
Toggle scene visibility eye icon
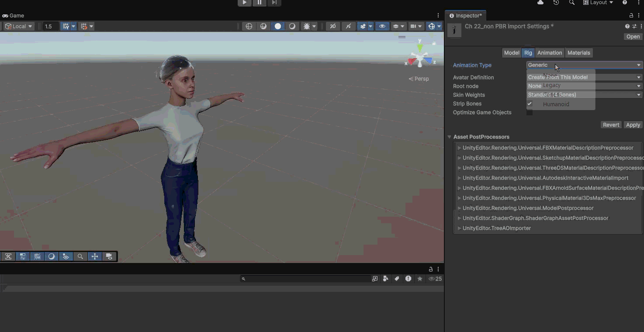(382, 26)
